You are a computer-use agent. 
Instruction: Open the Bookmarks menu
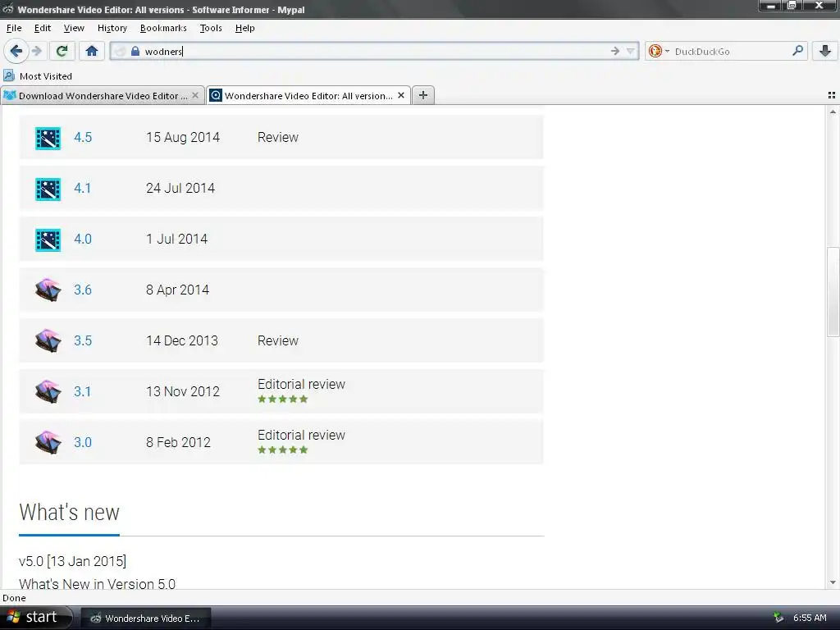163,28
